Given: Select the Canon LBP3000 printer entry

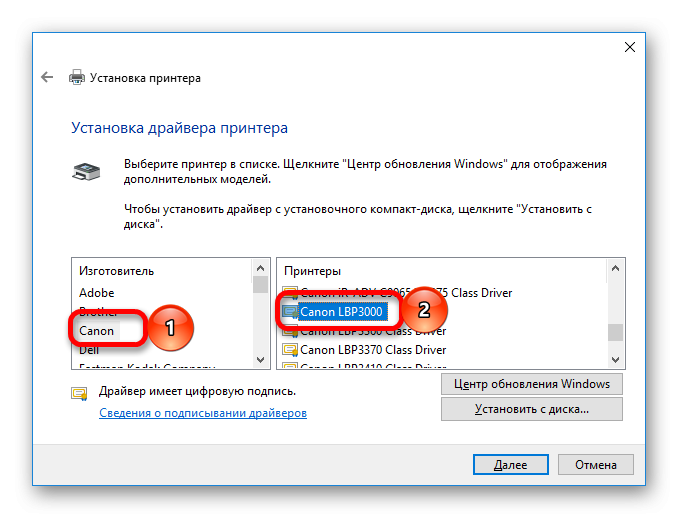Looking at the screenshot, I should pyautogui.click(x=340, y=312).
